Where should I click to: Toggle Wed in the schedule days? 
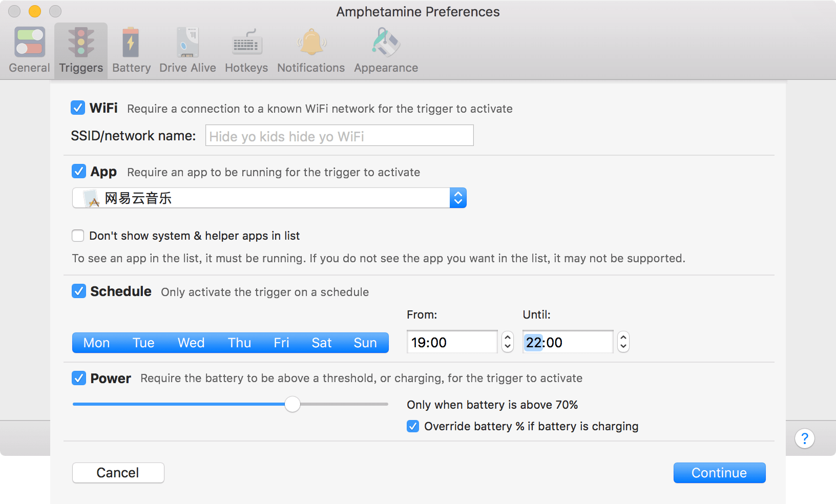tap(191, 343)
